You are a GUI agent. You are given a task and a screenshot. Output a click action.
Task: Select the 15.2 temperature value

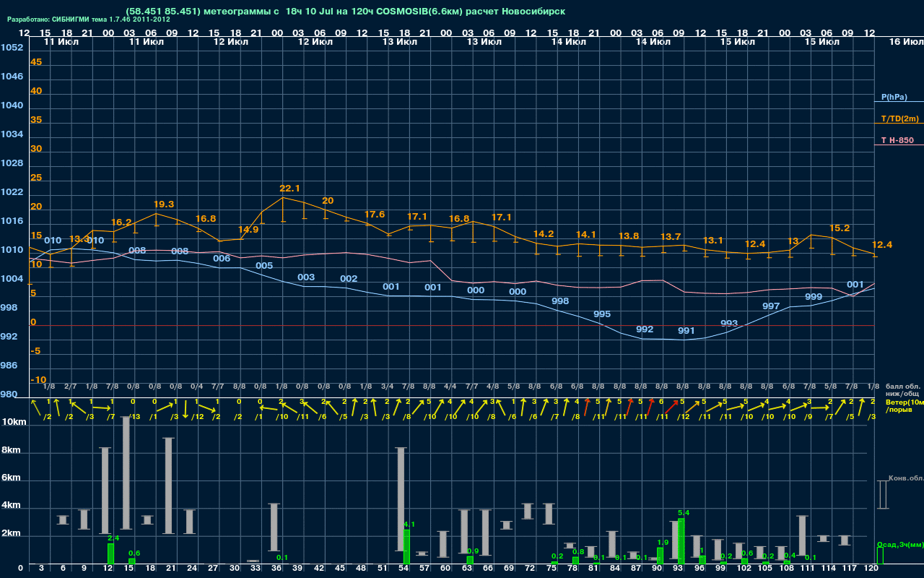pos(840,228)
